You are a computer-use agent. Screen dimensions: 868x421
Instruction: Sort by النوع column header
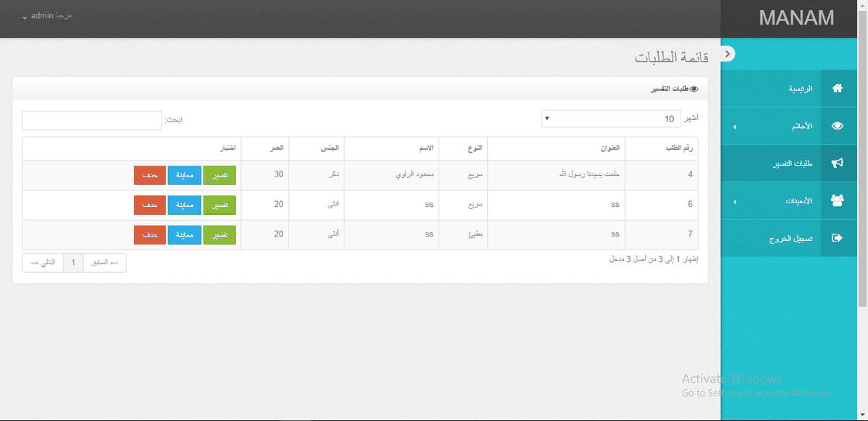coord(463,148)
